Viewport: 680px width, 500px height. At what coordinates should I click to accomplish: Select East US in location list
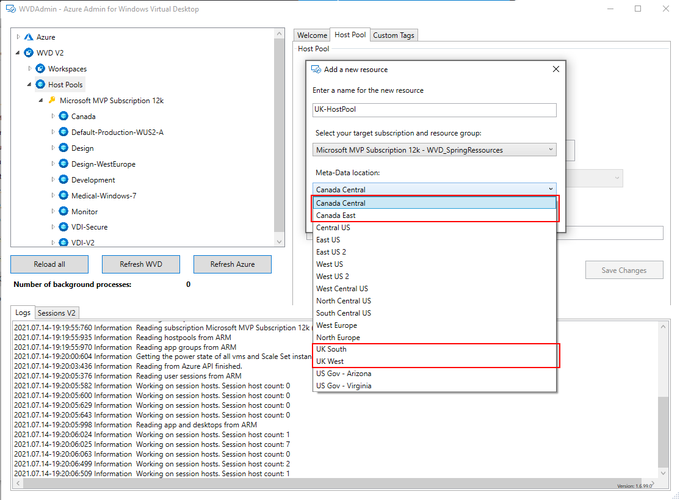coord(435,239)
